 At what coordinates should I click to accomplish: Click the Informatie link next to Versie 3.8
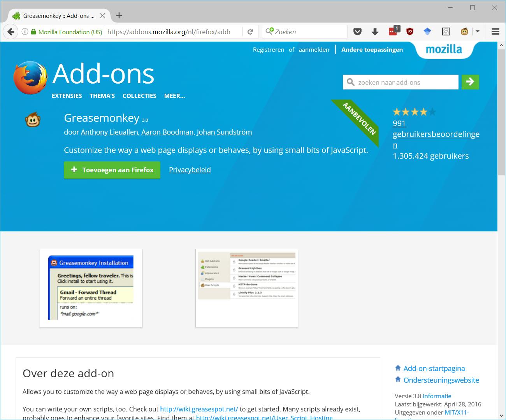pos(437,396)
